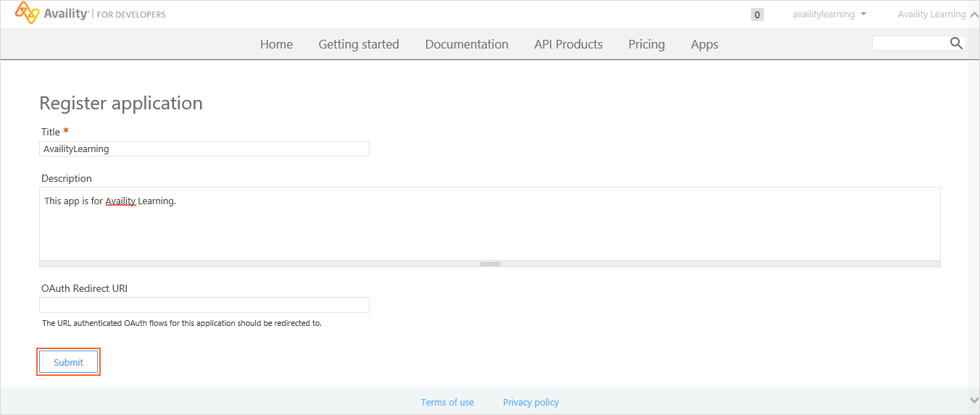Open the cart counter badge showing 0
The height and width of the screenshot is (415, 980).
coord(757,14)
